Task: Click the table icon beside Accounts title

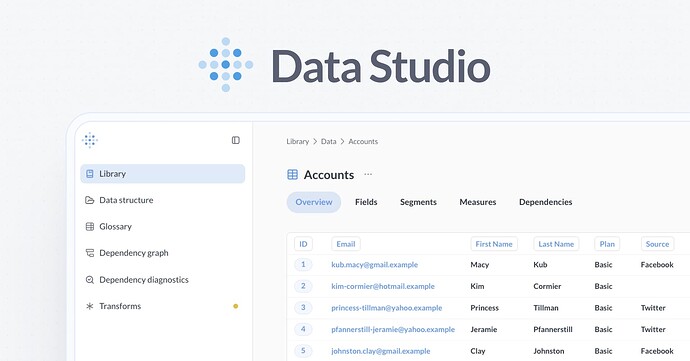Action: pos(293,175)
